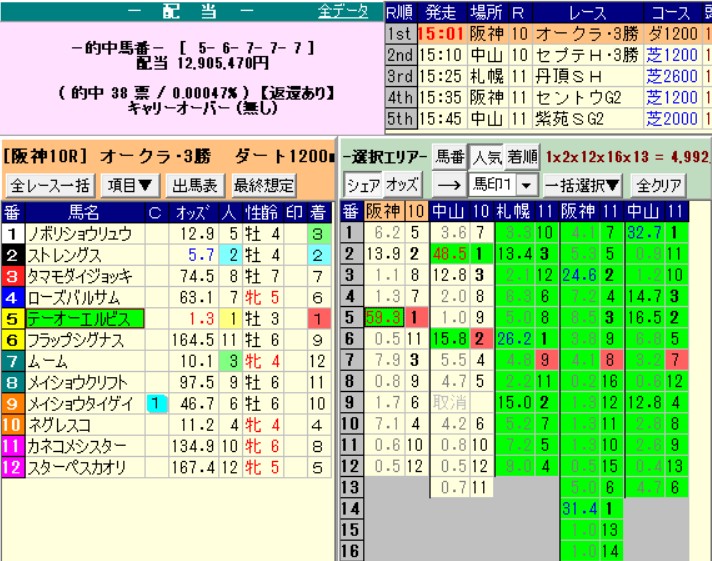Expand the 馬印1 combo box
The height and width of the screenshot is (561, 712).
click(524, 185)
